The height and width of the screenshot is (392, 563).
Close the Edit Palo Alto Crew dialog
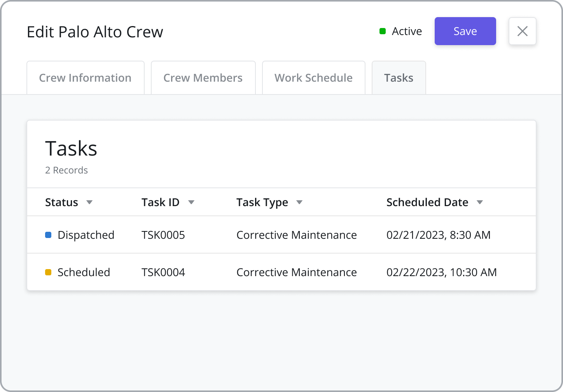point(522,31)
